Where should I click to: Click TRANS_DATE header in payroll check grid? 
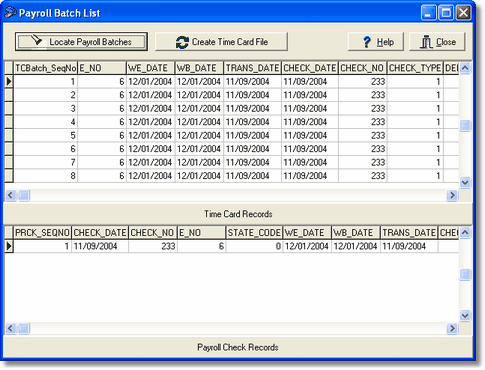(409, 233)
